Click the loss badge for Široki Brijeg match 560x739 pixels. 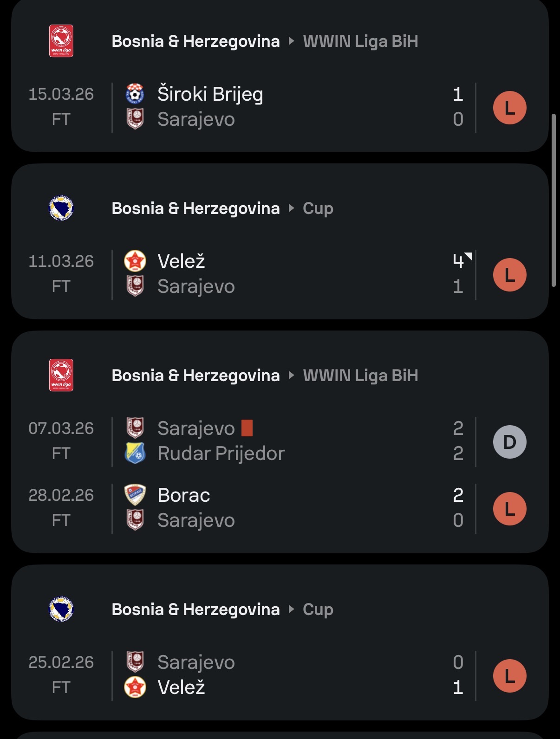pos(509,108)
